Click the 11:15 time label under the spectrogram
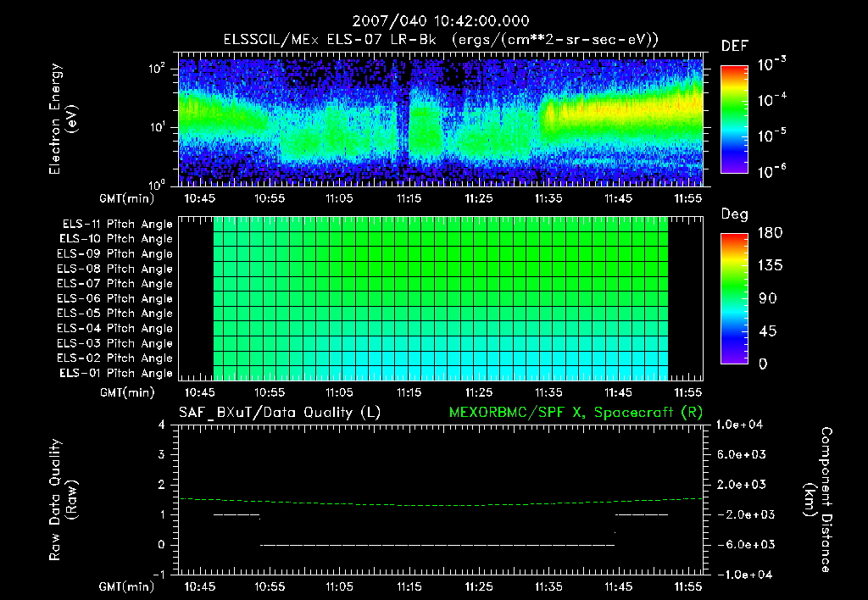The image size is (868, 600). [409, 198]
